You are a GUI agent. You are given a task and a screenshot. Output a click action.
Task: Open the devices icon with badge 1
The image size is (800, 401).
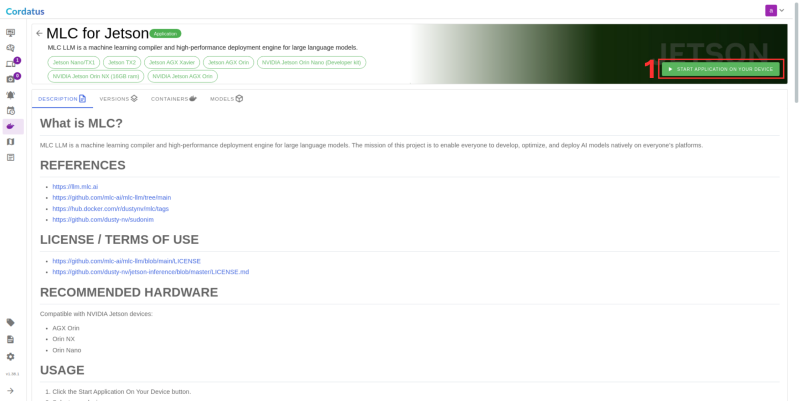(11, 64)
